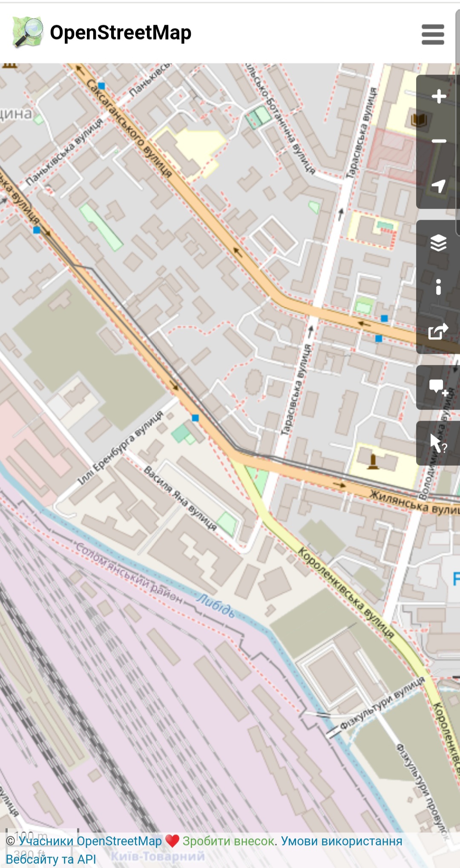The height and width of the screenshot is (868, 460).
Task: Show my location with arrow icon
Action: (x=438, y=186)
